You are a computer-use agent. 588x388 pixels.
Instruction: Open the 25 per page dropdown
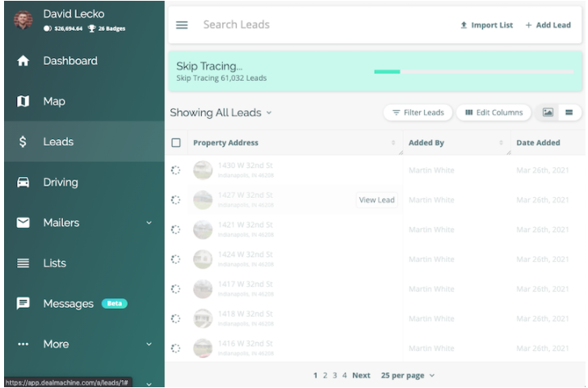tap(408, 376)
